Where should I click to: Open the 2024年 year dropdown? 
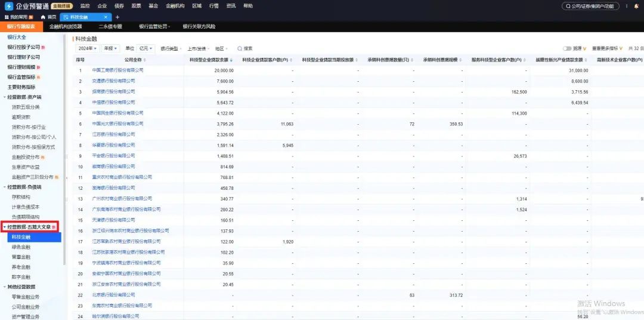(x=88, y=48)
